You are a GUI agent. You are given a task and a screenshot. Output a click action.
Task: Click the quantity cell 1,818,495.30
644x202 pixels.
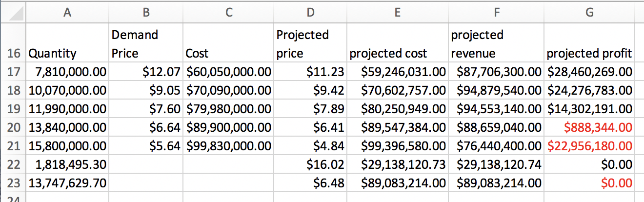tap(67, 165)
